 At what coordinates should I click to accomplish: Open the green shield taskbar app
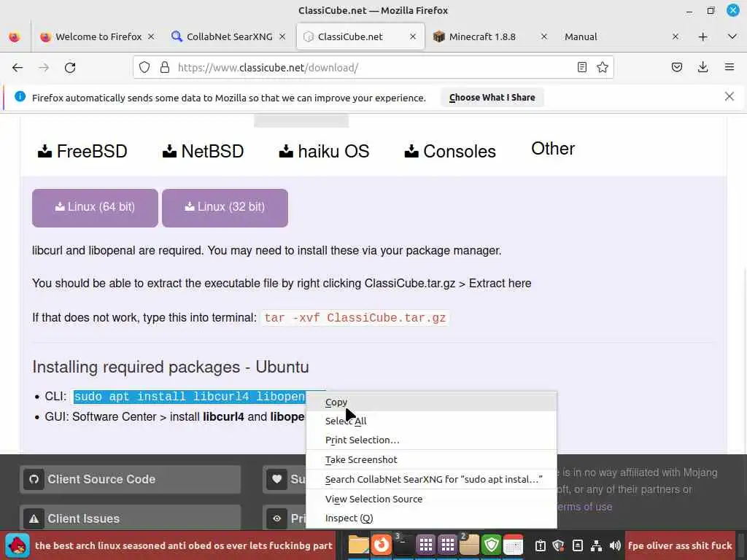(x=491, y=545)
